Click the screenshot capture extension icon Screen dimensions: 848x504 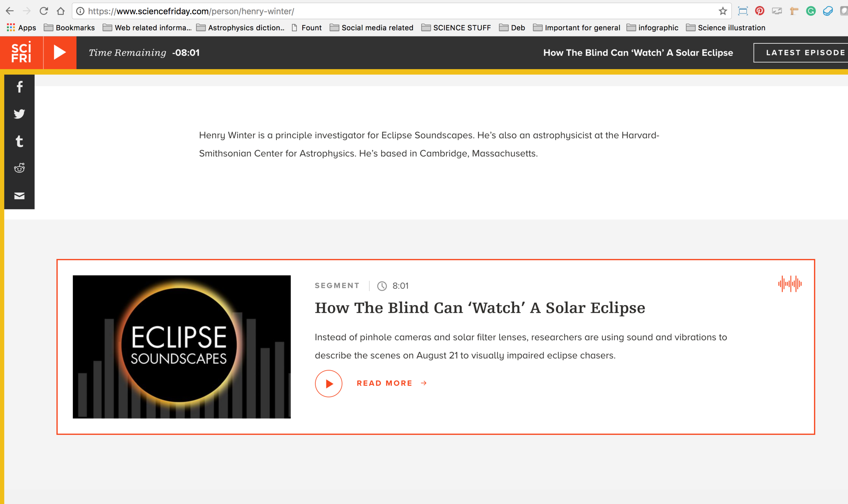click(743, 11)
